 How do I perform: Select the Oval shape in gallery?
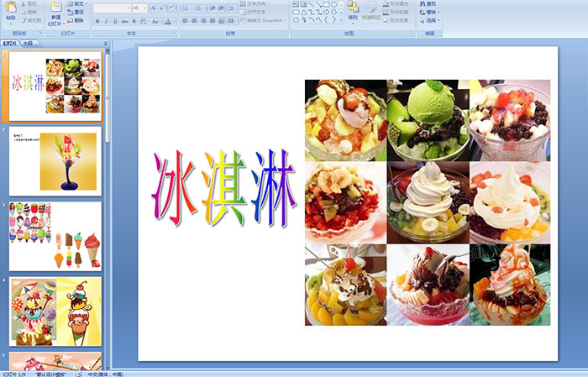[333, 4]
